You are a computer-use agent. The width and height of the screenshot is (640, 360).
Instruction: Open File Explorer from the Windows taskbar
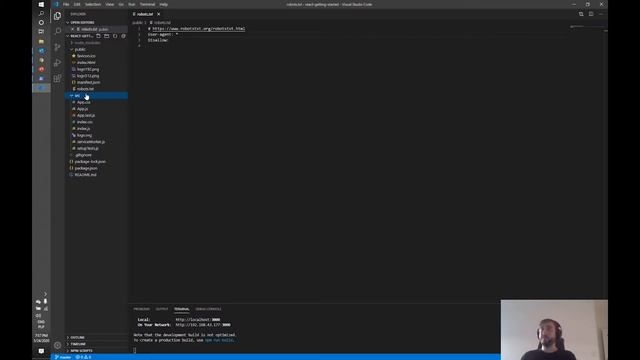tap(41, 41)
